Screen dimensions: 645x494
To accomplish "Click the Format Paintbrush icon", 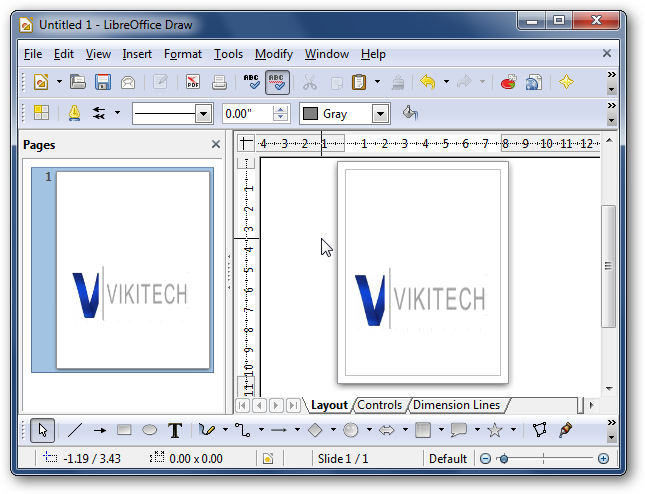I will click(x=398, y=82).
